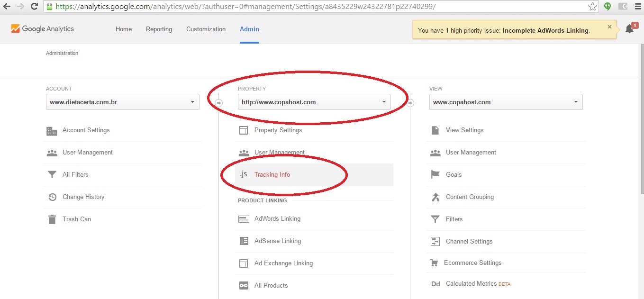Image resolution: width=644 pixels, height=299 pixels.
Task: Click the AdWords Linking icon
Action: pos(244,219)
